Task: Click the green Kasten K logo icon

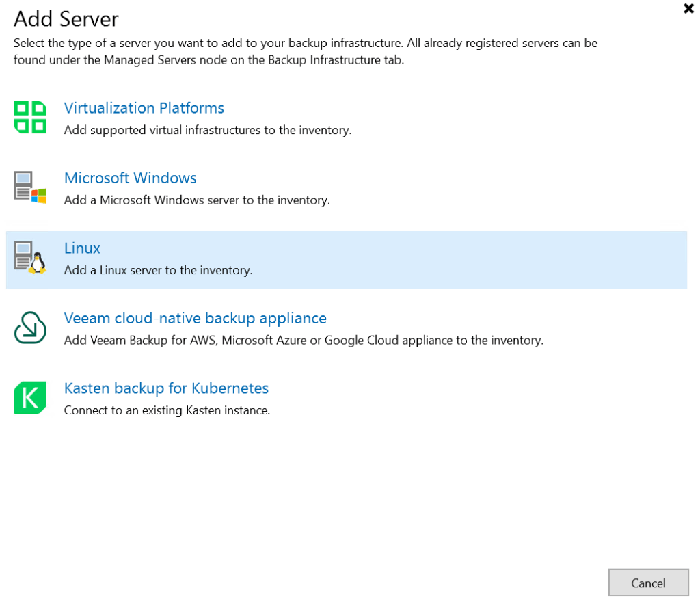Action: (30, 397)
